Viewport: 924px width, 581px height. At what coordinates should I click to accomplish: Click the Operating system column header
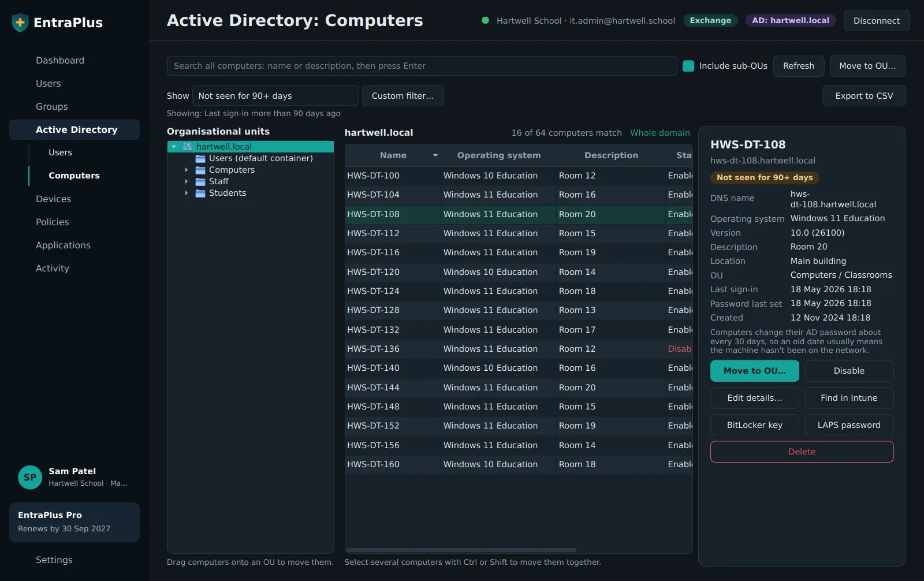499,155
